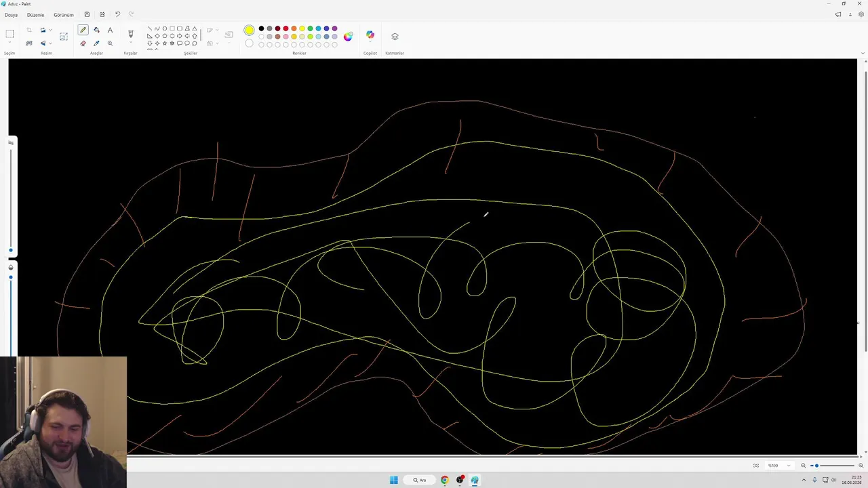Expand the Flip options arrow
Image resolution: width=868 pixels, height=488 pixels.
point(50,43)
